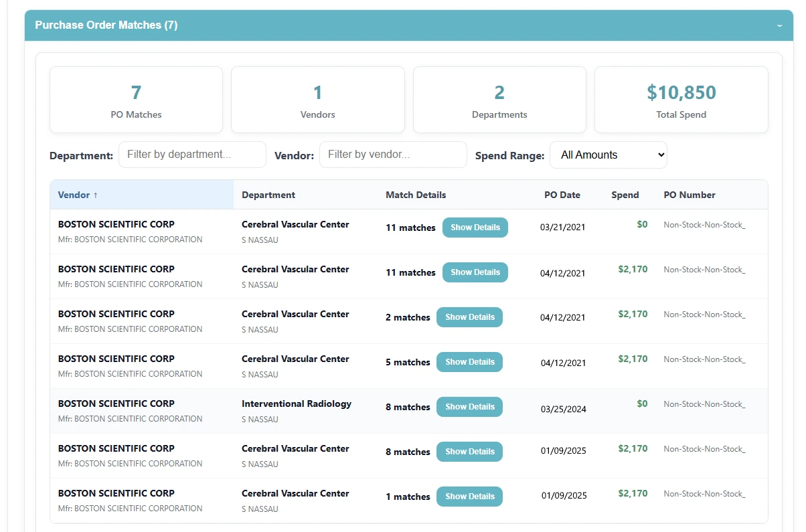Sort by the Match Details column header
Screen dimensions: 806x532
[x=415, y=195]
